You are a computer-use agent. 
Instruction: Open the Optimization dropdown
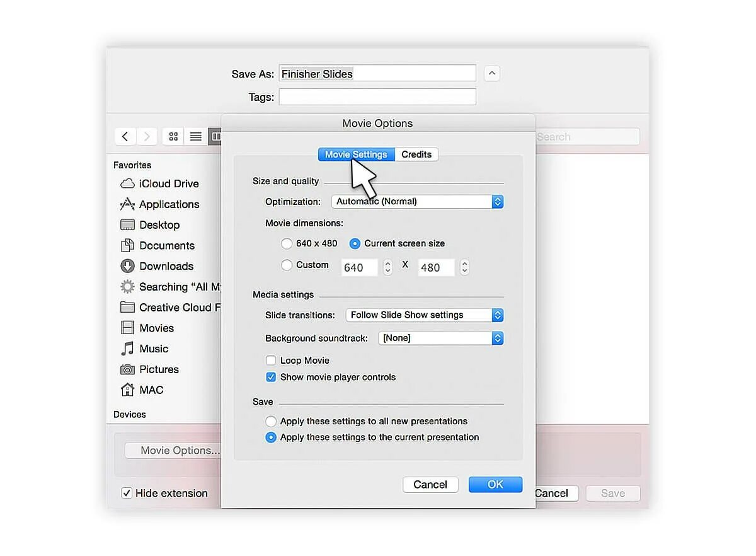coord(418,202)
